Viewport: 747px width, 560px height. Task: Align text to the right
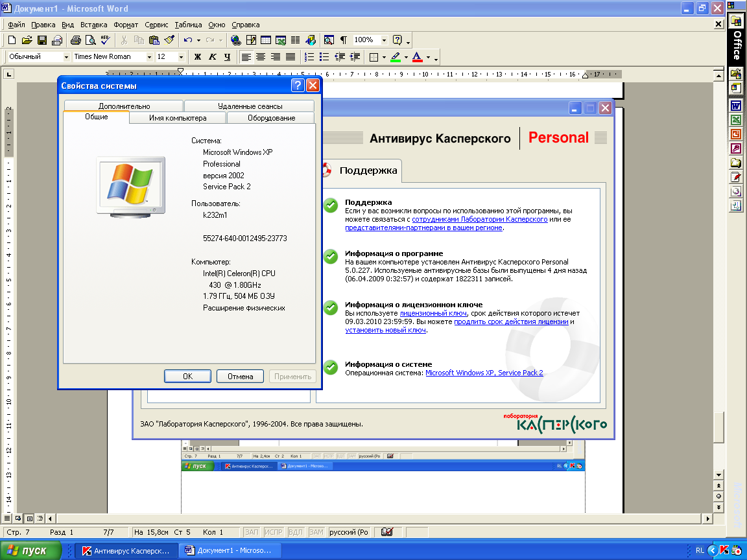(x=276, y=57)
